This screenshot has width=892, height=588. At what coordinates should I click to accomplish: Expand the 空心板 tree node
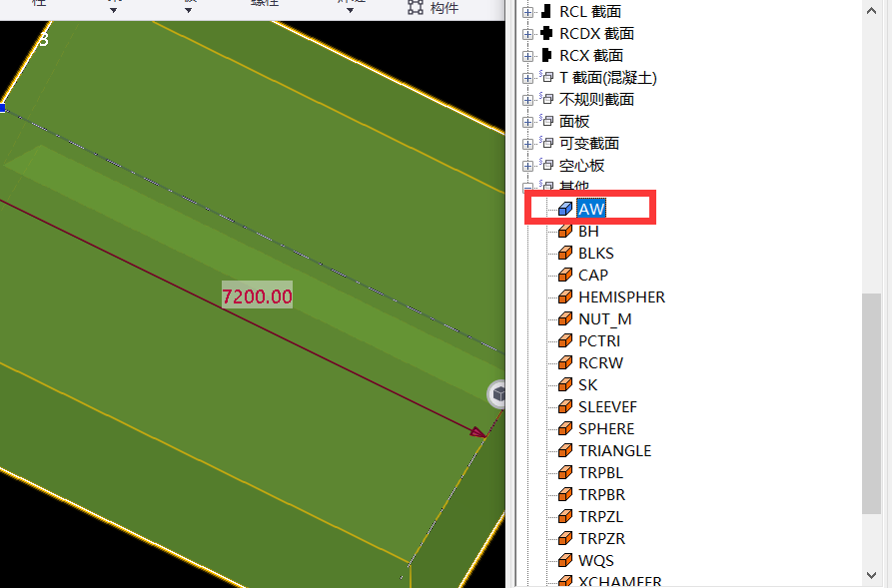(x=528, y=166)
